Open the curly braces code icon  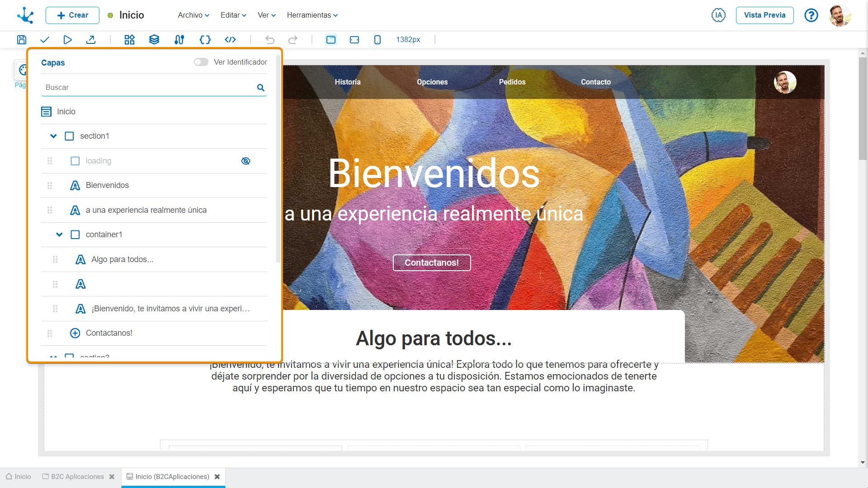[205, 40]
